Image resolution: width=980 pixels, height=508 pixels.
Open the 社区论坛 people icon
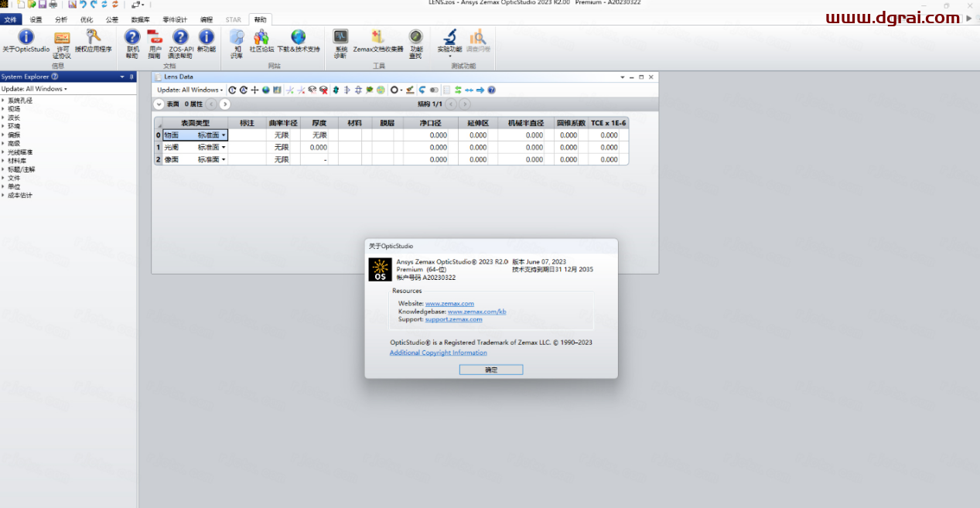(x=261, y=38)
